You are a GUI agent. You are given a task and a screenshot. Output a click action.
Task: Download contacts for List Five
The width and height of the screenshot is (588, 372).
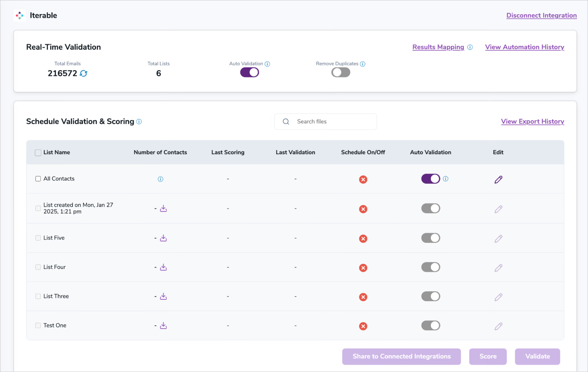(x=163, y=238)
